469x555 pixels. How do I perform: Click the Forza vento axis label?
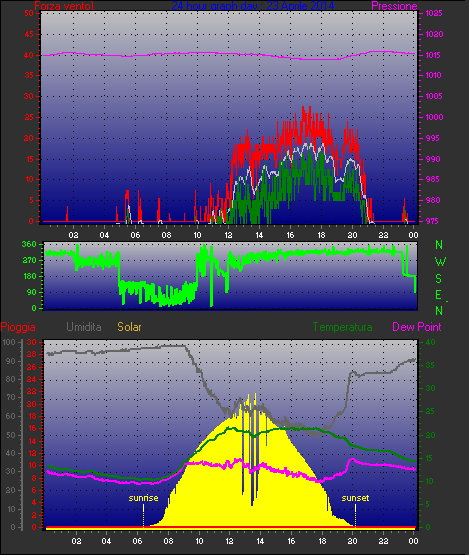64,6
